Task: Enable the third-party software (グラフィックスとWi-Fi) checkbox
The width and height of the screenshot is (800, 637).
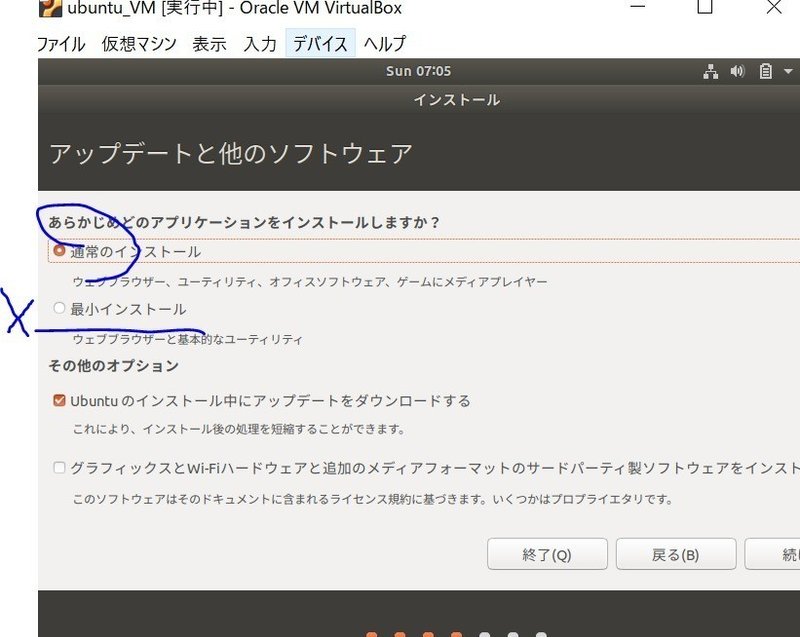Action: 59,467
